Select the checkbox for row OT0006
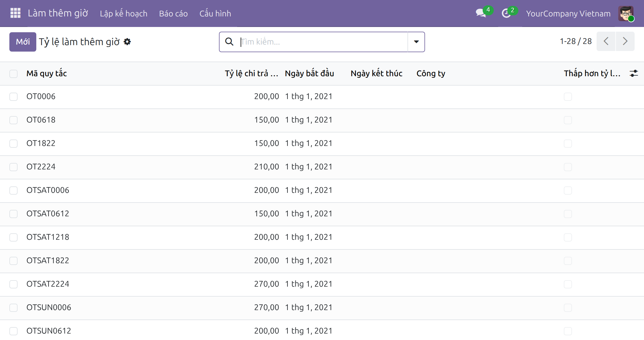644x340 pixels. point(13,97)
